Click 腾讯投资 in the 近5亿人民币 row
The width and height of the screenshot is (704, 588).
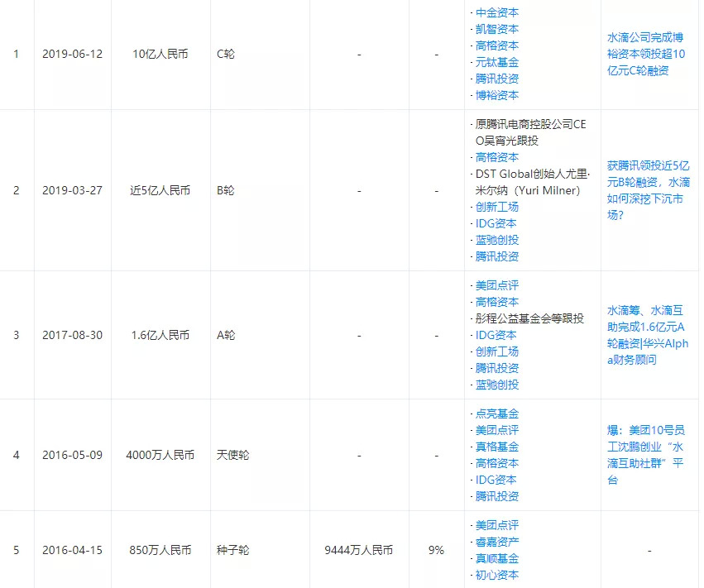(x=497, y=256)
